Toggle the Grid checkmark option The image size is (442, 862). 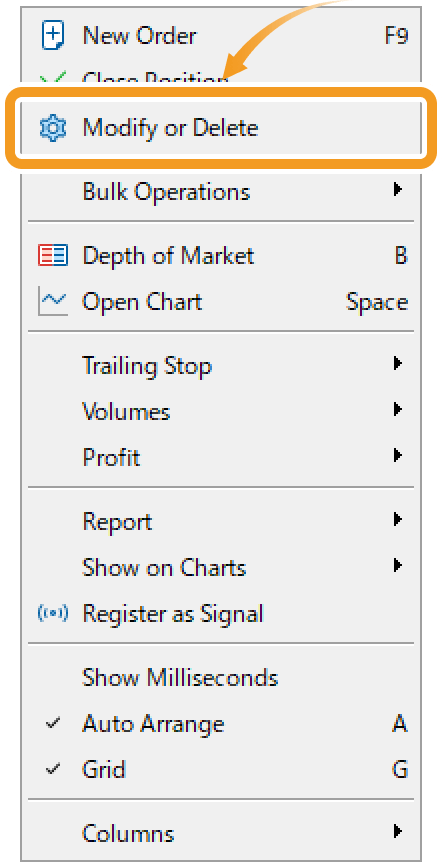(53, 769)
